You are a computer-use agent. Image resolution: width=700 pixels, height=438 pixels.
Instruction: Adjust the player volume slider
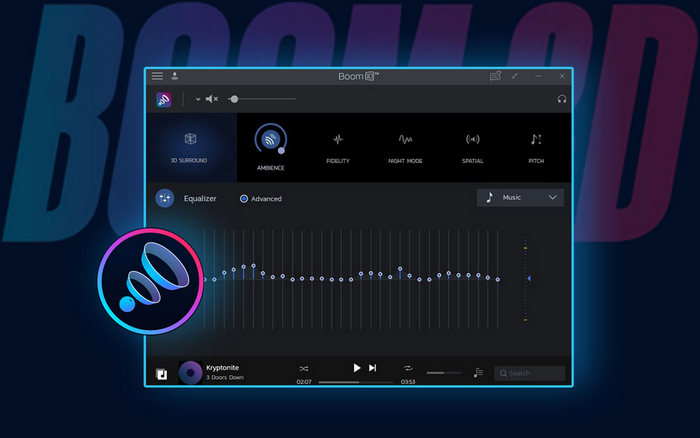444,372
